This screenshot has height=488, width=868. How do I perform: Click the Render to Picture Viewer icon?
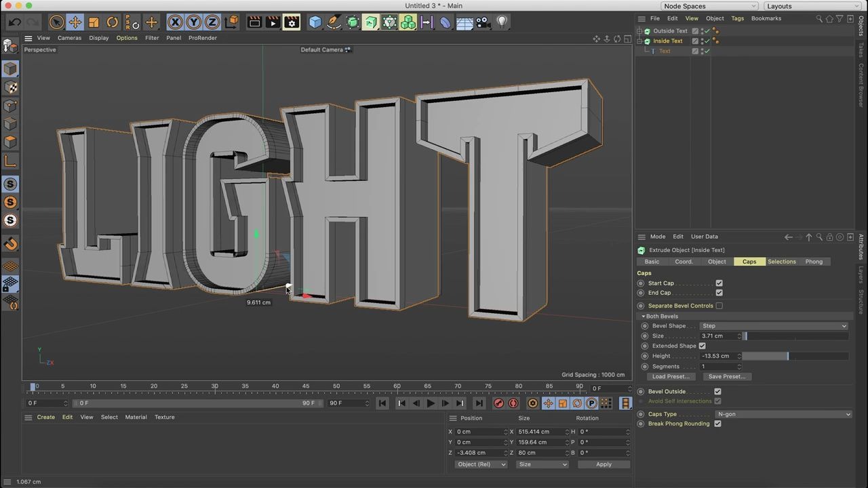pos(272,22)
